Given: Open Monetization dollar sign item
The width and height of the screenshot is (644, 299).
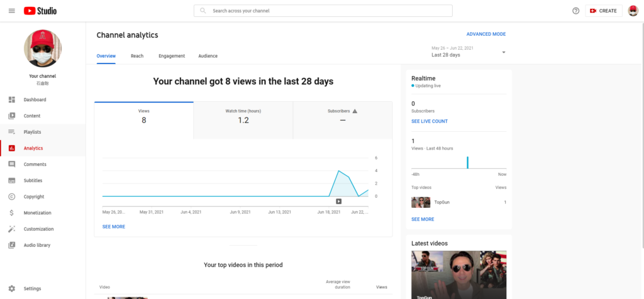Looking at the screenshot, I should pyautogui.click(x=37, y=213).
